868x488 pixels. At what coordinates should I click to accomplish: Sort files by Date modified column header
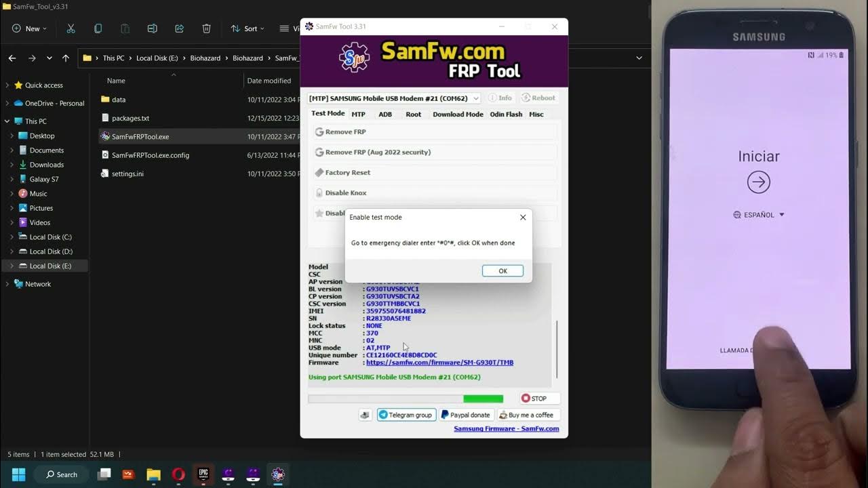pyautogui.click(x=269, y=81)
